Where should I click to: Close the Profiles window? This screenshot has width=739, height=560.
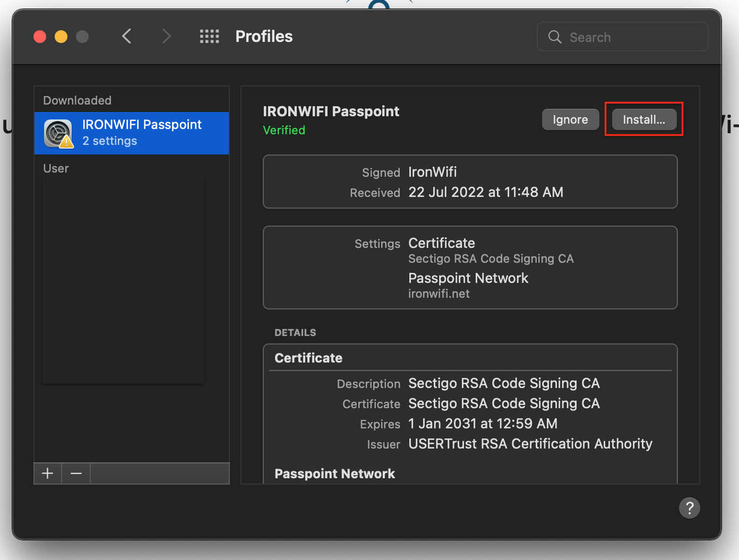coord(40,37)
